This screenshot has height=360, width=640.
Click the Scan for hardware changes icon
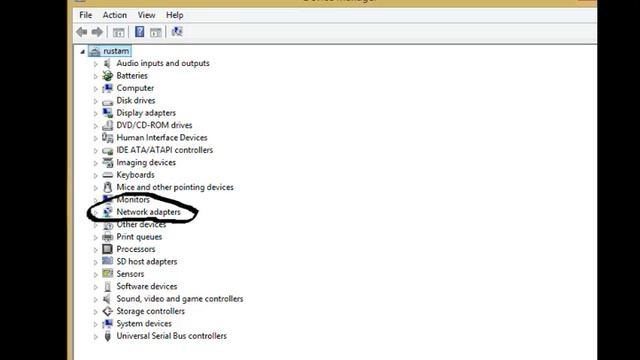click(177, 32)
